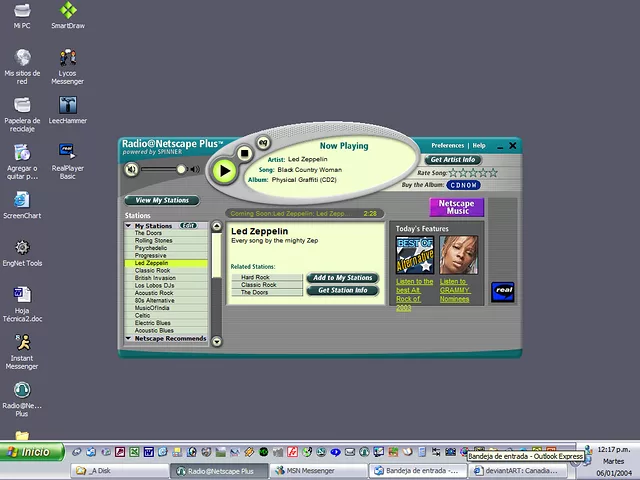Expand Netscape Recommends section
Screen dimensions: 640x480
[129, 339]
